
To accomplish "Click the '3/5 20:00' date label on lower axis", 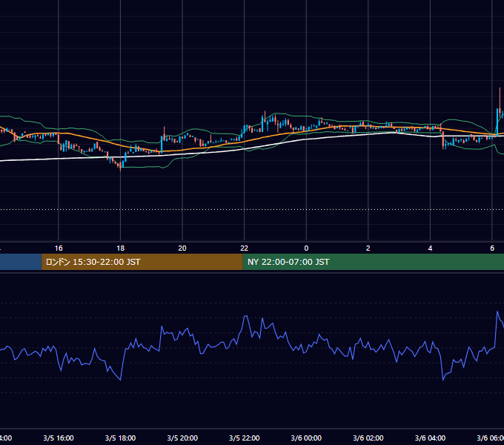I will 182,438.
